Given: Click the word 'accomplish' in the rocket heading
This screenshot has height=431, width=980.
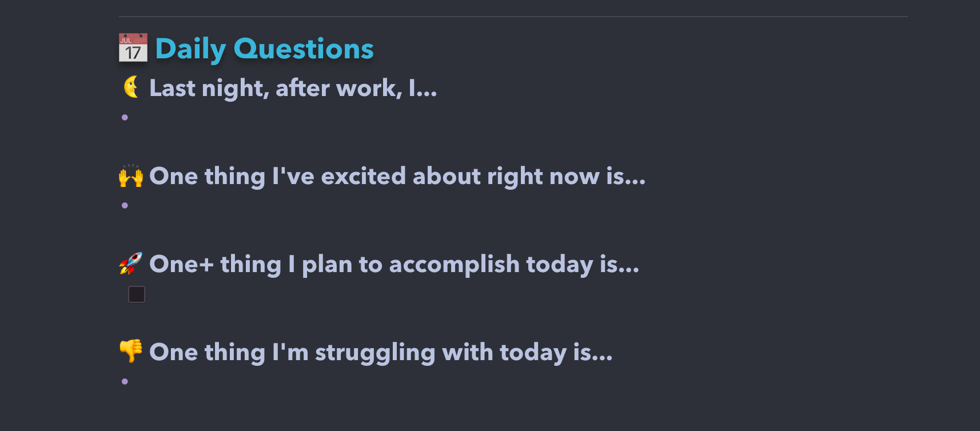Looking at the screenshot, I should coord(454,265).
